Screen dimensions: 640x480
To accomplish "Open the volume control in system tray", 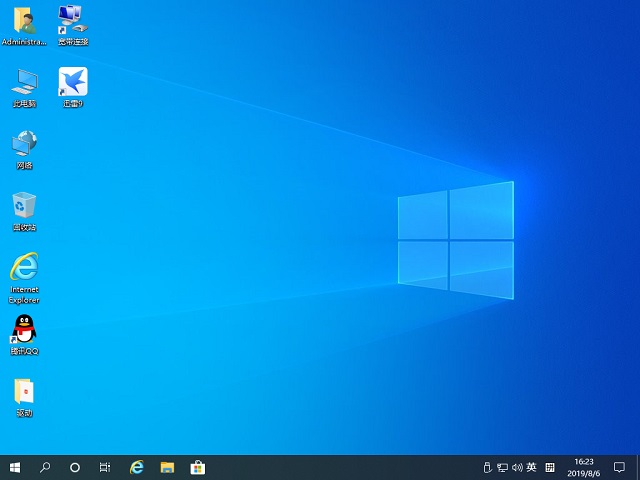I will pos(517,467).
